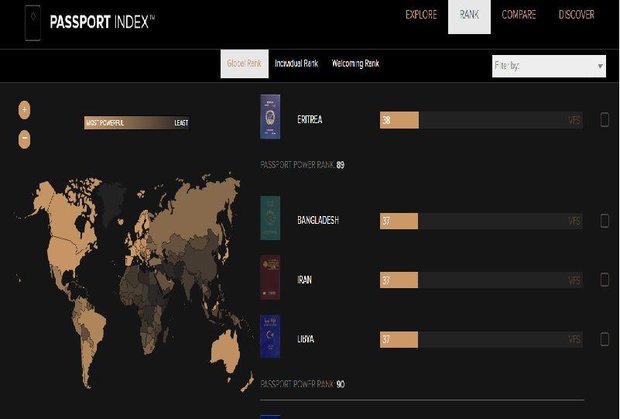The width and height of the screenshot is (620, 419).
Task: Click the Eritrea passport cover icon
Action: tap(270, 120)
